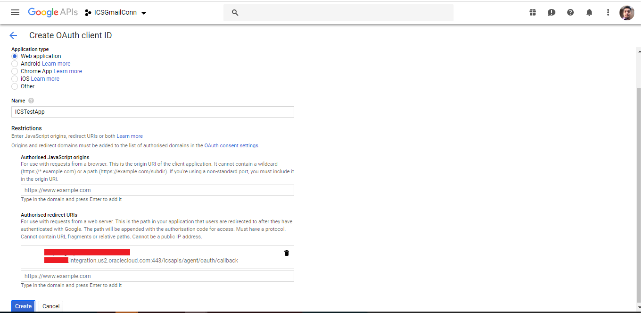Image resolution: width=644 pixels, height=313 pixels.
Task: Open the user account avatar
Action: (627, 13)
